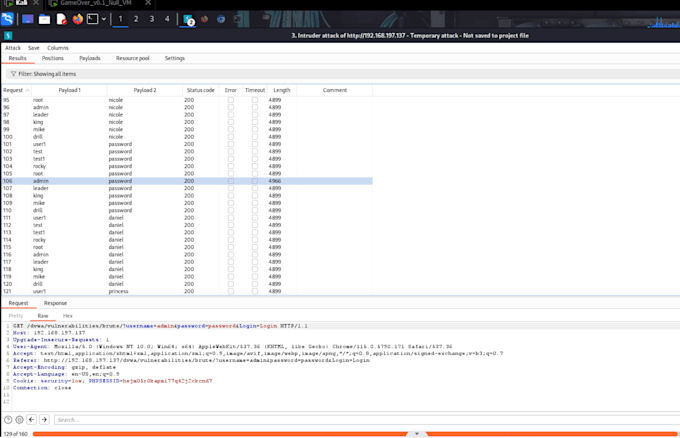Open the file manager from the panel

coord(44,19)
